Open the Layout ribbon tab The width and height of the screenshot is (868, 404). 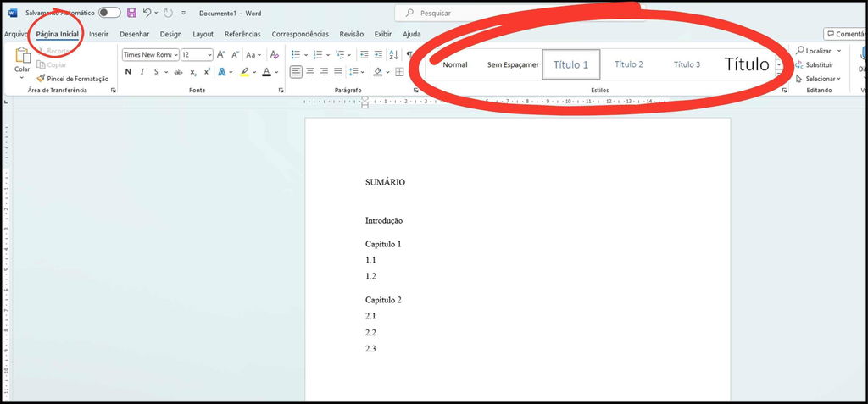(x=203, y=35)
